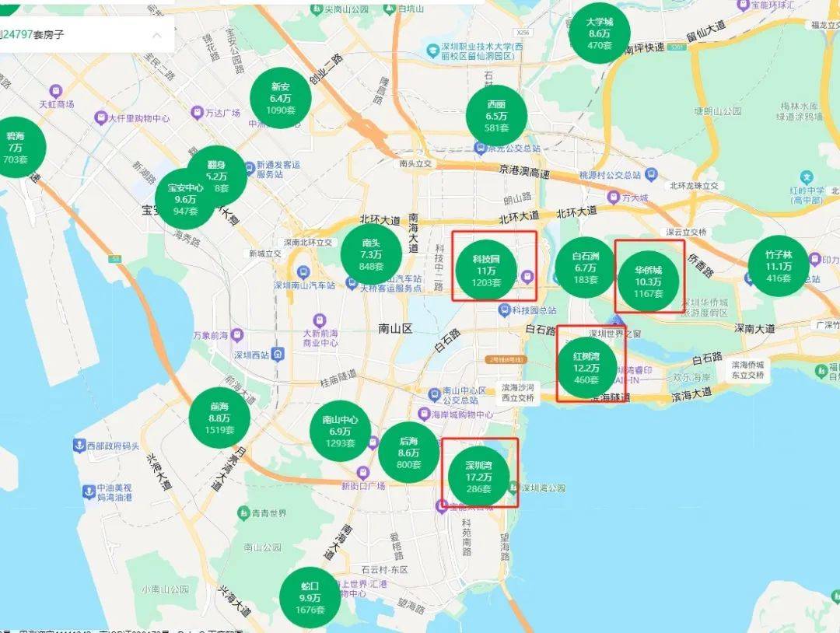Click the 新通发客运服务站 bus station icon
The width and height of the screenshot is (840, 633).
coord(248,170)
